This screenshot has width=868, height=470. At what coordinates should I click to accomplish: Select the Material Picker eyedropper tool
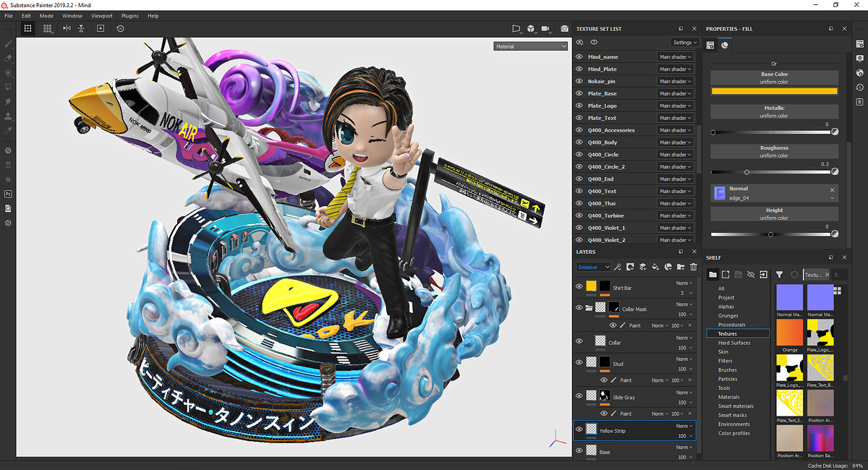click(x=8, y=131)
